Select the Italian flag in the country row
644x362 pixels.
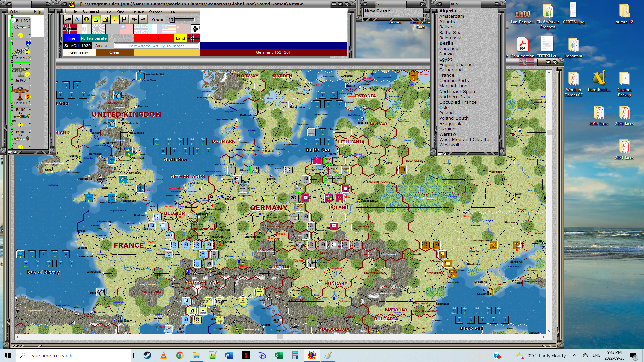pyautogui.click(x=84, y=29)
